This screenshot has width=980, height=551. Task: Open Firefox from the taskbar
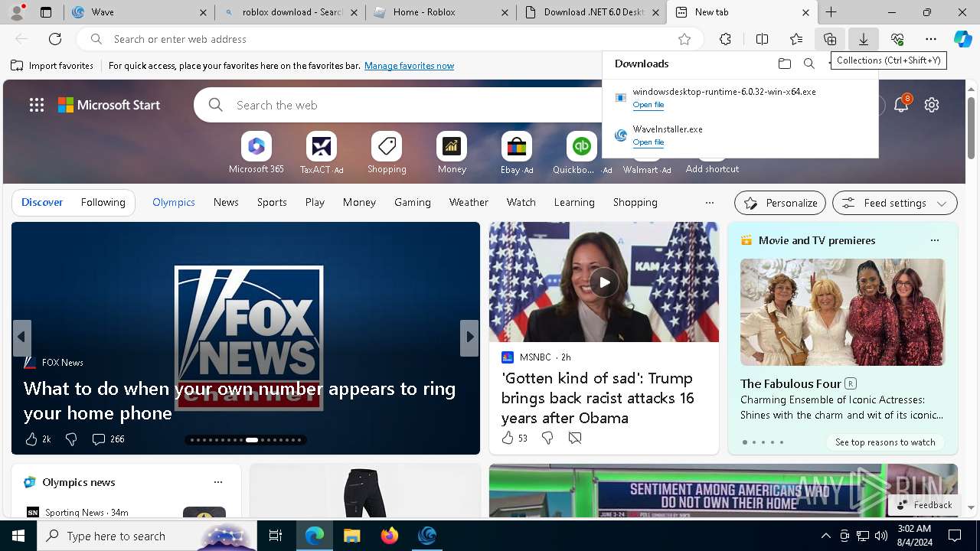pos(390,536)
